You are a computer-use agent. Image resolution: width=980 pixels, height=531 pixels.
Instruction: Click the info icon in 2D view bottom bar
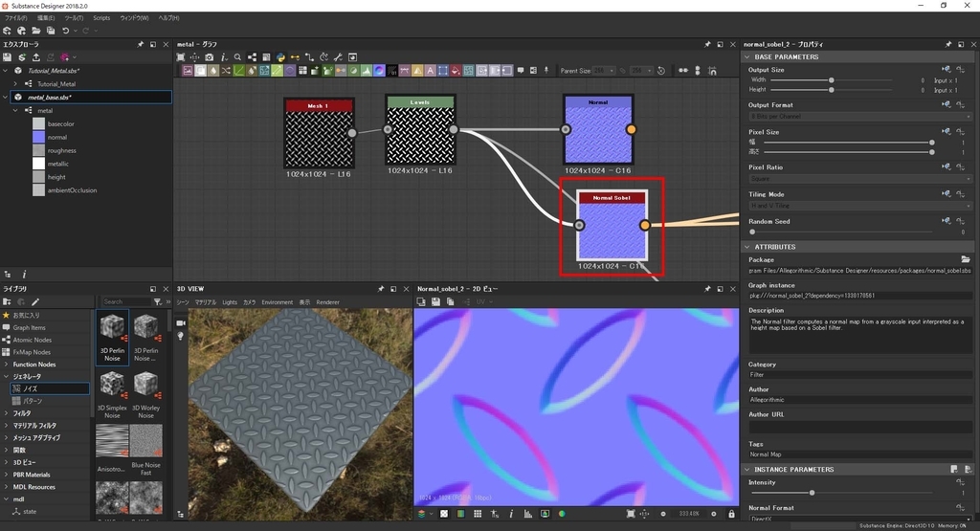pos(511,514)
